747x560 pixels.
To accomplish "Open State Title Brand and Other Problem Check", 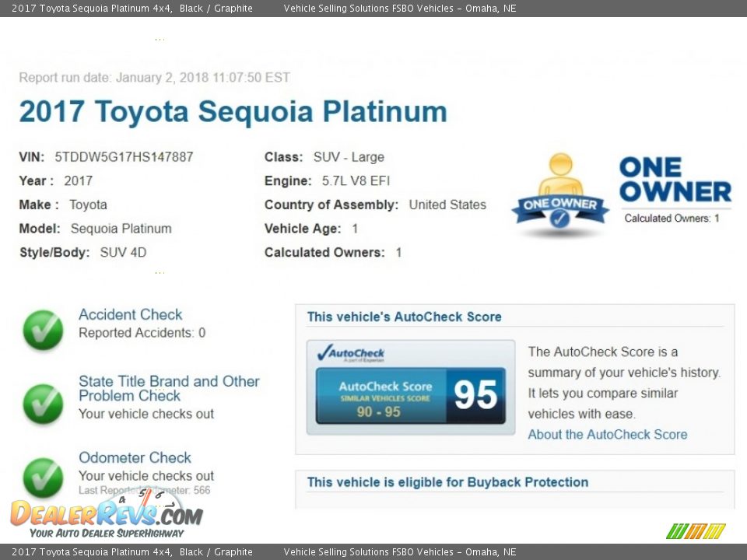I will pos(169,388).
